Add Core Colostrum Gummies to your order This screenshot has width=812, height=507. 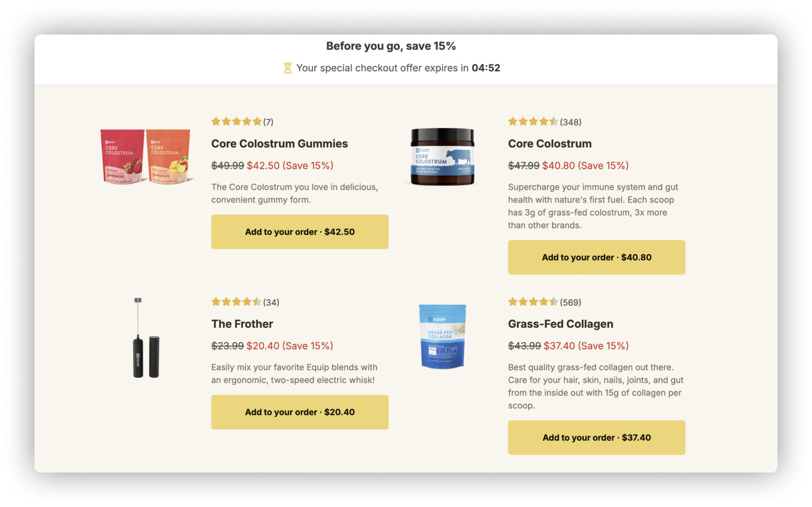pos(300,232)
